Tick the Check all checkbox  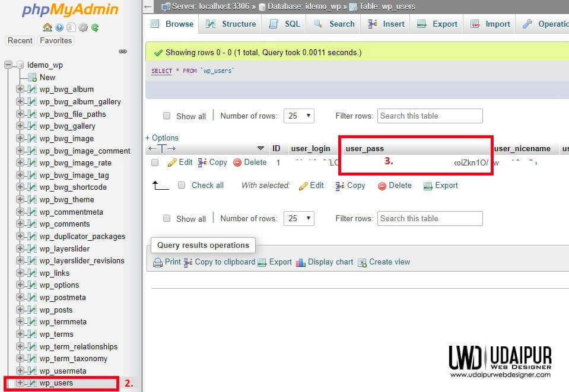tap(182, 185)
